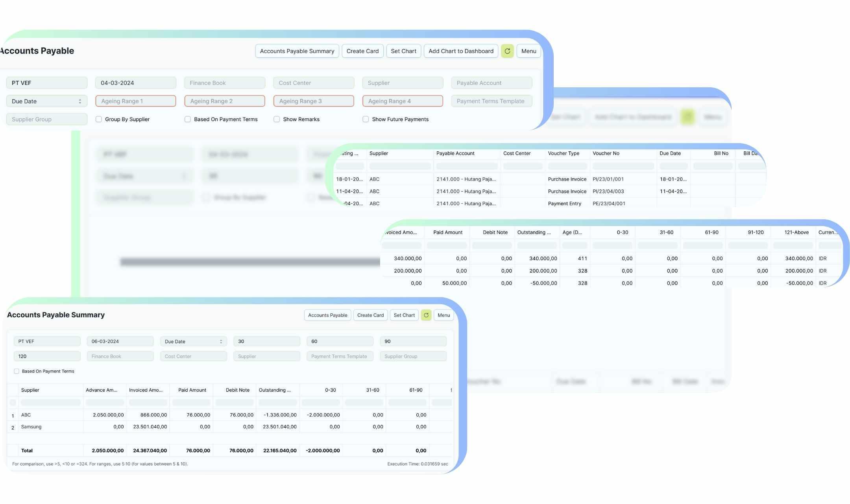This screenshot has width=850, height=504.
Task: Enable Based On Payment Terms in summary report
Action: (x=17, y=371)
